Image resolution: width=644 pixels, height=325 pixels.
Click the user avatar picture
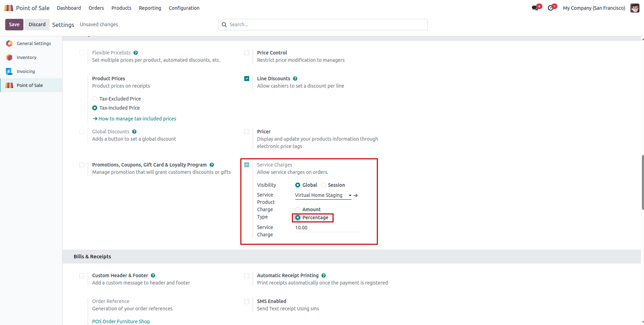pos(635,8)
